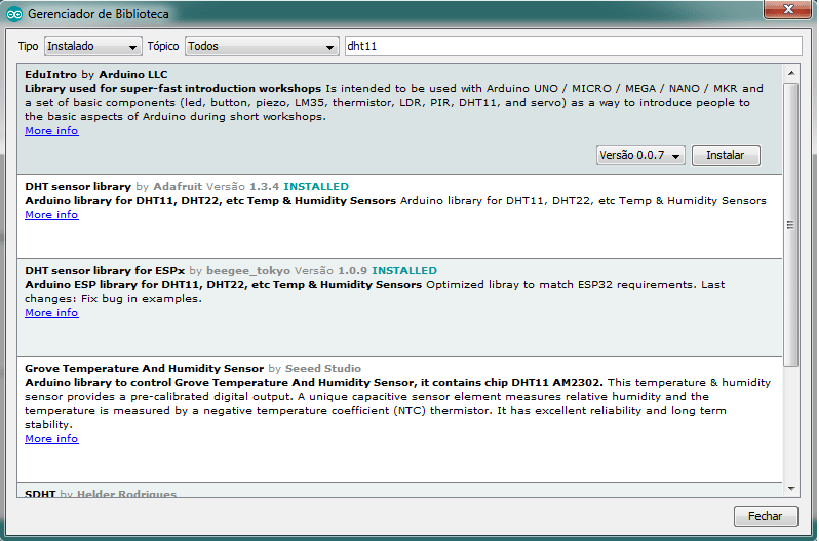Click the Versão 1.3.4 text

[242, 186]
